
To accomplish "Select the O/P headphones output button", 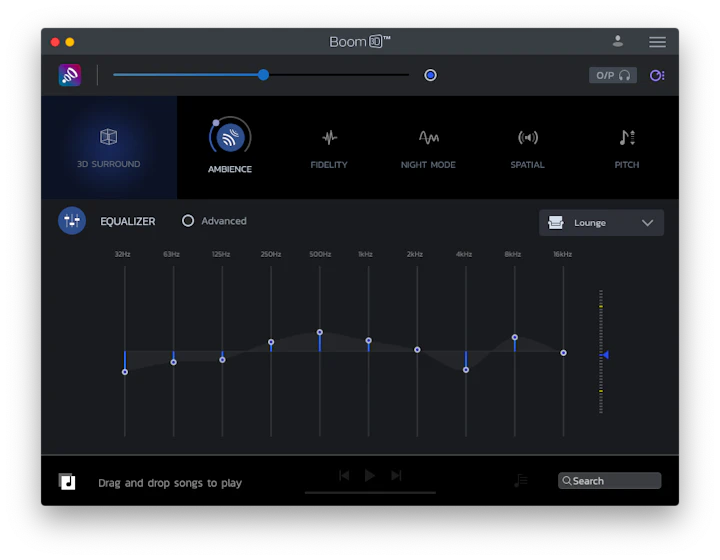I will pos(613,75).
